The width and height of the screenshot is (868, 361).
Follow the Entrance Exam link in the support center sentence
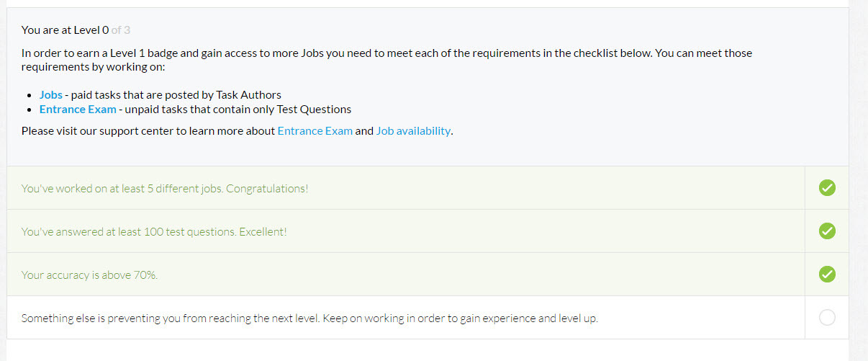coord(315,131)
